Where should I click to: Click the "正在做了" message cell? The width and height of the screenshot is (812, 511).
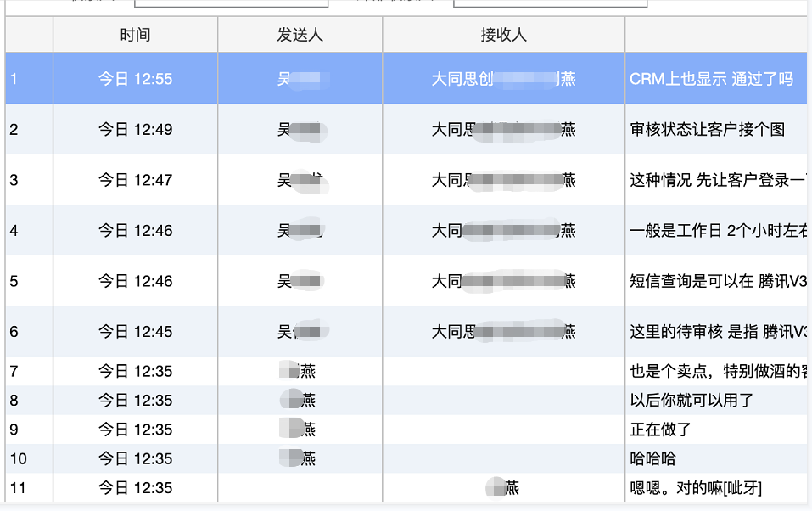pos(660,430)
